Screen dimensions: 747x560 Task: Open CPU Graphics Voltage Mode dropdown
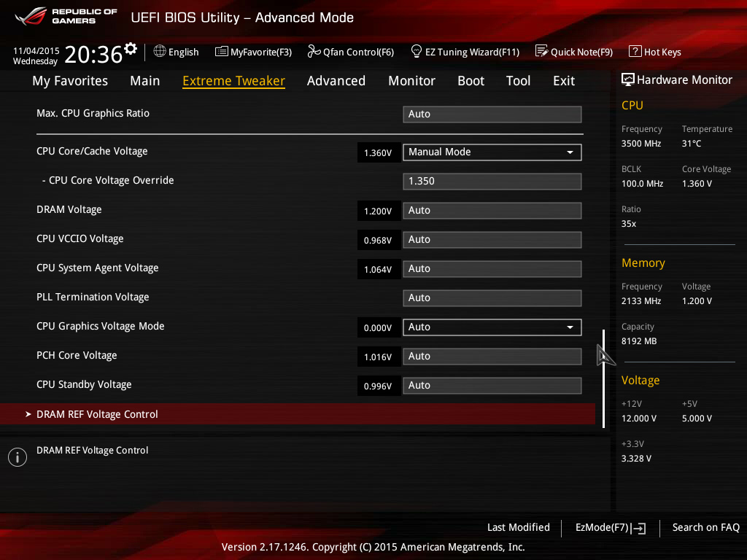pyautogui.click(x=492, y=327)
